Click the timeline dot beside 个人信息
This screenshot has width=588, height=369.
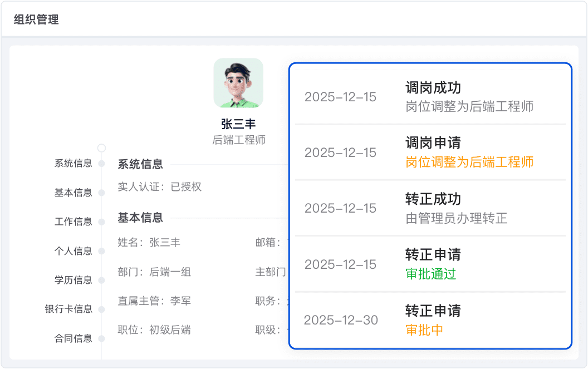coord(101,251)
